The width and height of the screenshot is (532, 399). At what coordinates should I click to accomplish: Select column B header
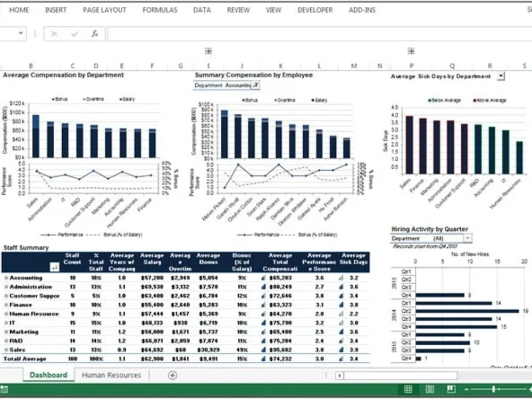click(x=31, y=66)
